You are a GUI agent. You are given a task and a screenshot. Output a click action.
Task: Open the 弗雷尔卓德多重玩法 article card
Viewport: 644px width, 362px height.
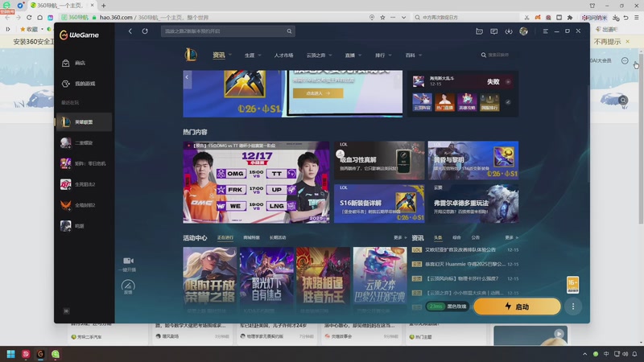tap(473, 204)
